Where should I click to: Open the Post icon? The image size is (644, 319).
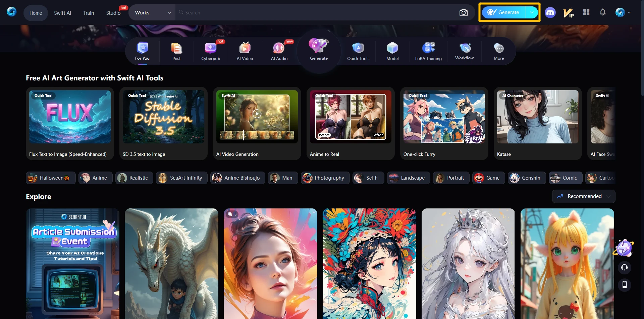pos(176,48)
